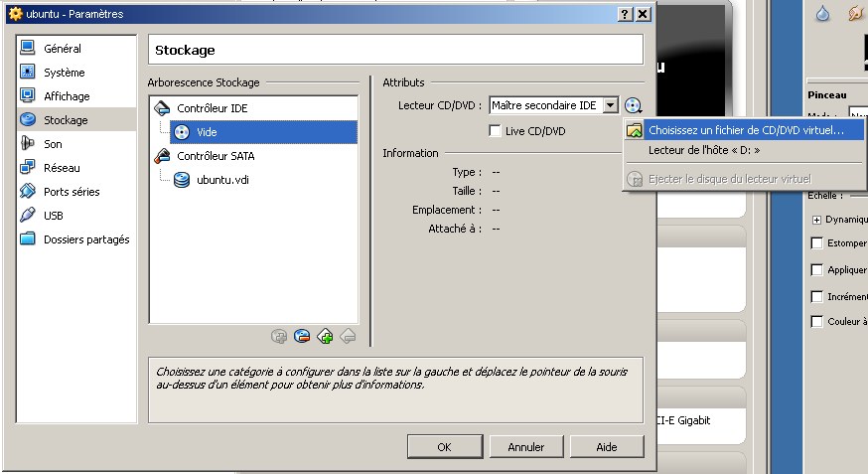This screenshot has width=868, height=474.
Task: Click the OK button
Action: pyautogui.click(x=445, y=446)
